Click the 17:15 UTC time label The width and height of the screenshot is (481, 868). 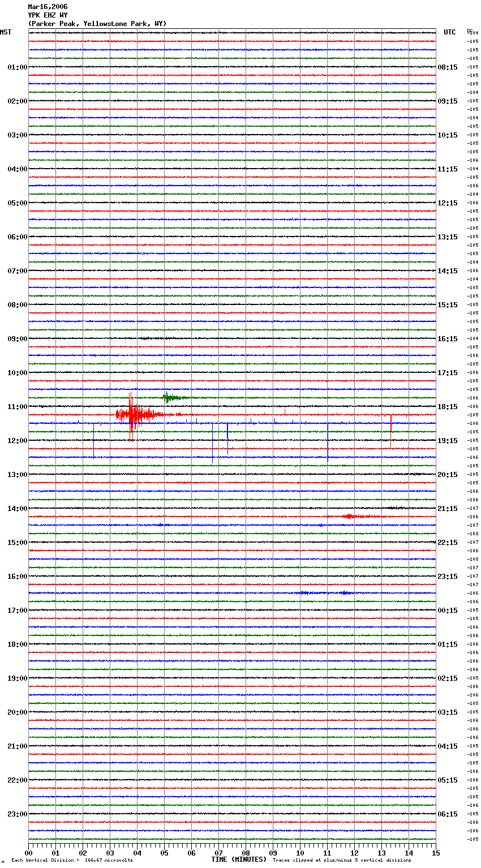pos(448,373)
